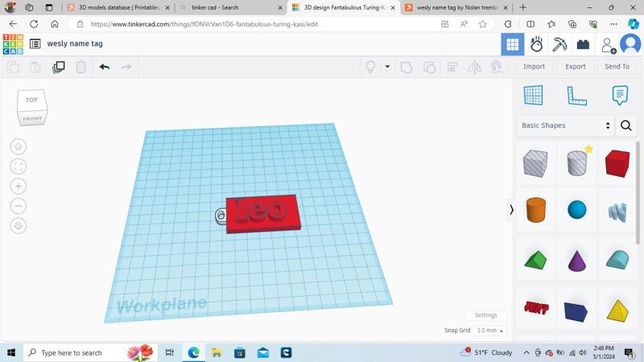The image size is (644, 362).
Task: Click the Cruise tool icon
Action: [x=497, y=67]
